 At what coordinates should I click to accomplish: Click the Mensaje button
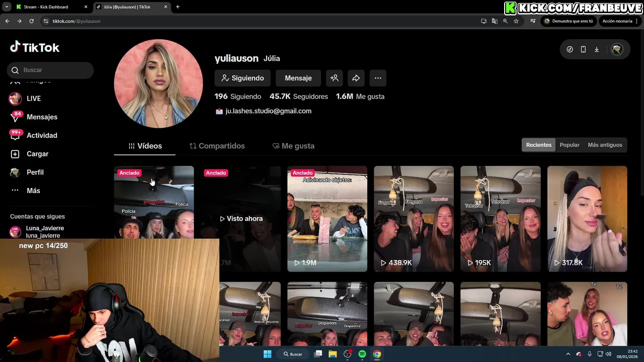(298, 78)
